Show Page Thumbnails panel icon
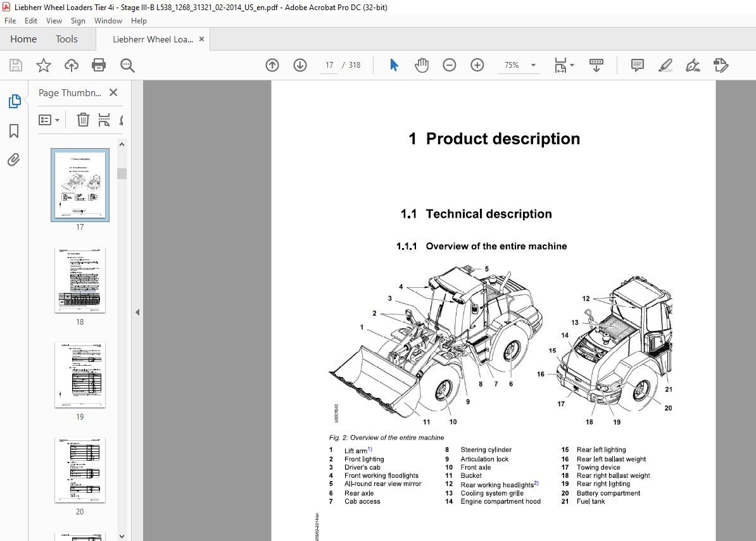 pos(15,101)
